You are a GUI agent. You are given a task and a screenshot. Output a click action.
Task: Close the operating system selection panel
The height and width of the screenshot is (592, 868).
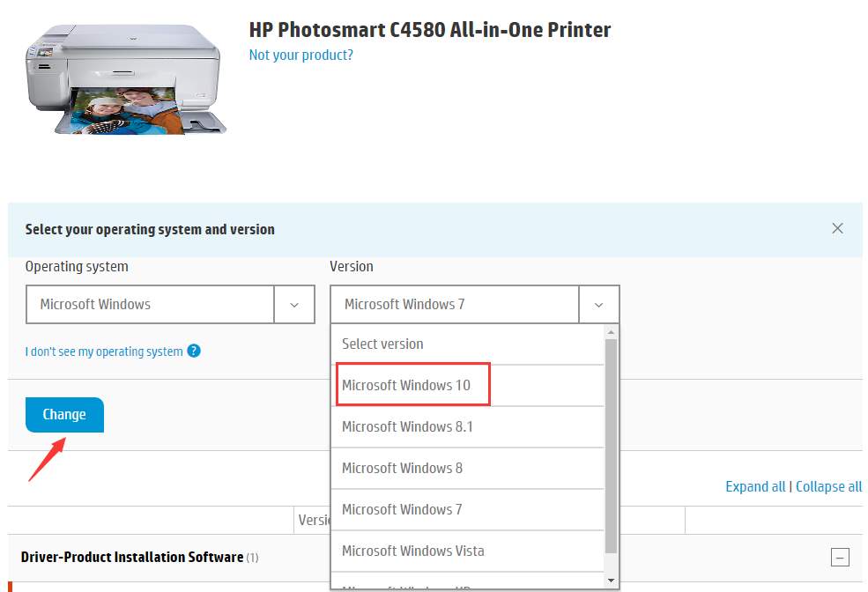[x=837, y=228]
